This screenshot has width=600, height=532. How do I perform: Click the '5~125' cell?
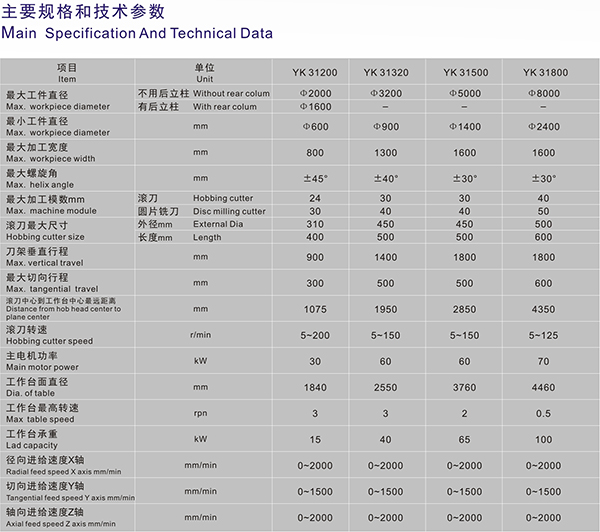click(543, 335)
